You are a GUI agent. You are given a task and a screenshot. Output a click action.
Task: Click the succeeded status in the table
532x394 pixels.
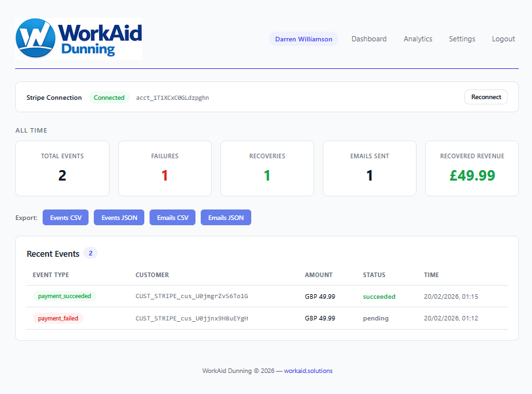coord(379,296)
